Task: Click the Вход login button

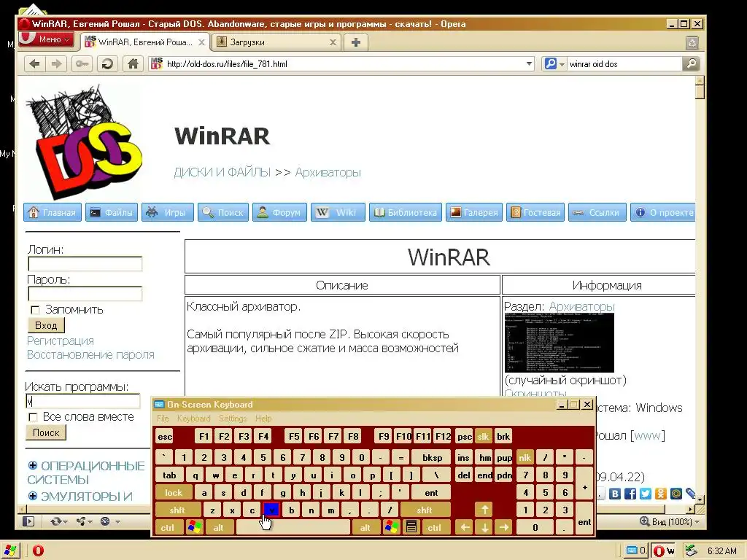Action: 46,326
